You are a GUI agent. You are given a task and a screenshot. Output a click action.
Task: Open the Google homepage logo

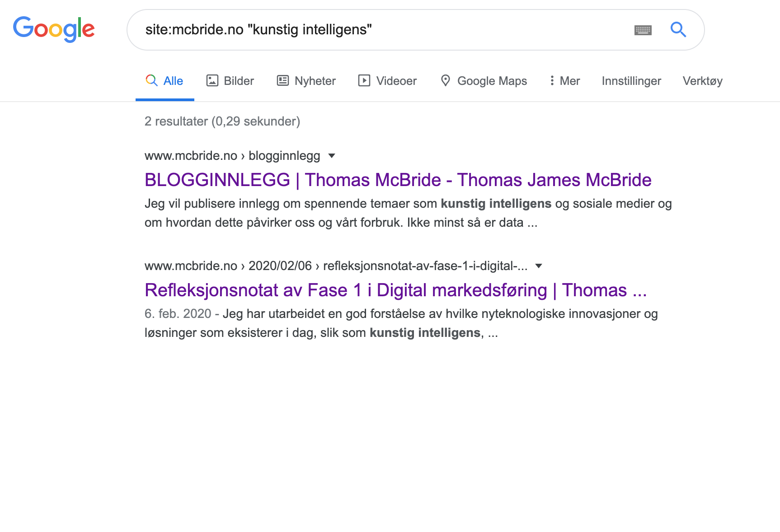[54, 29]
